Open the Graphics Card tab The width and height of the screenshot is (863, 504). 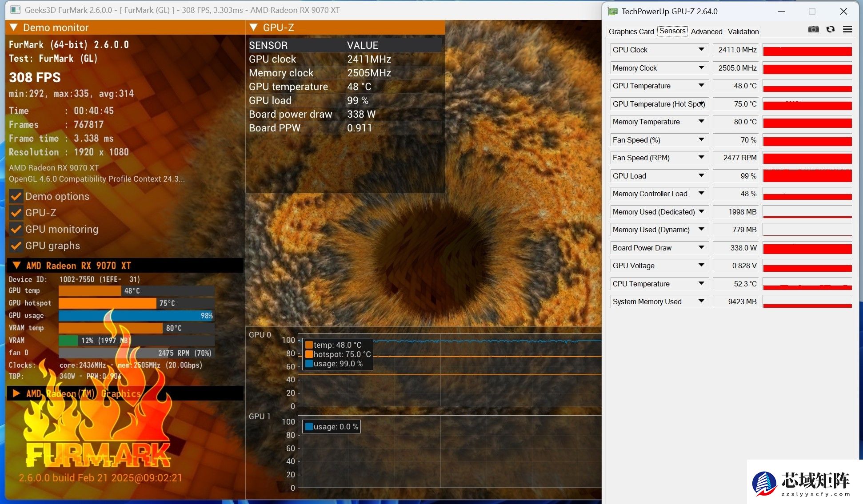[x=631, y=32]
